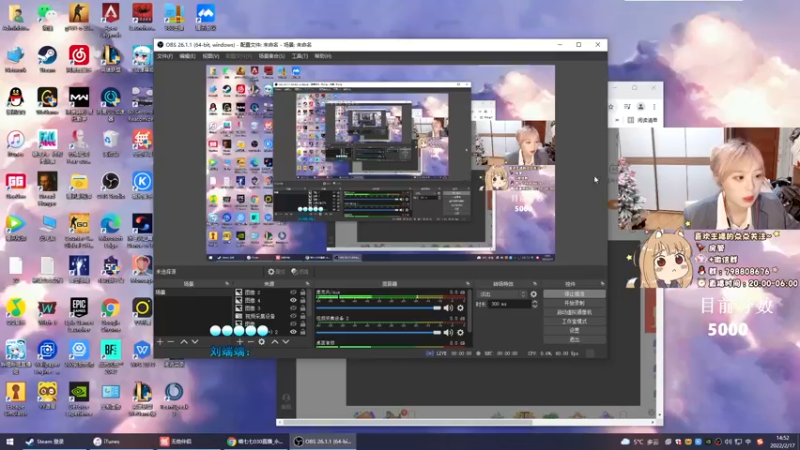
Task: Open OBS 设置 settings button
Action: pos(574,330)
